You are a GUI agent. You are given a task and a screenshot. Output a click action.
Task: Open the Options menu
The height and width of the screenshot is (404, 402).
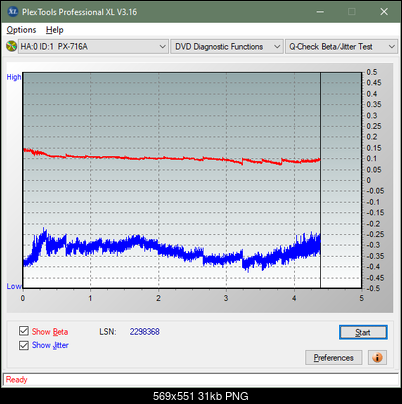21,30
